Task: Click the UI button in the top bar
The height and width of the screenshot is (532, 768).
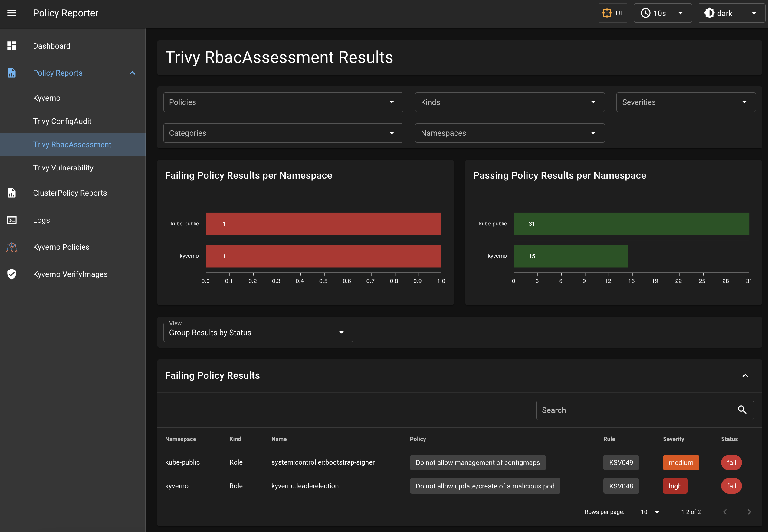Action: click(x=613, y=13)
